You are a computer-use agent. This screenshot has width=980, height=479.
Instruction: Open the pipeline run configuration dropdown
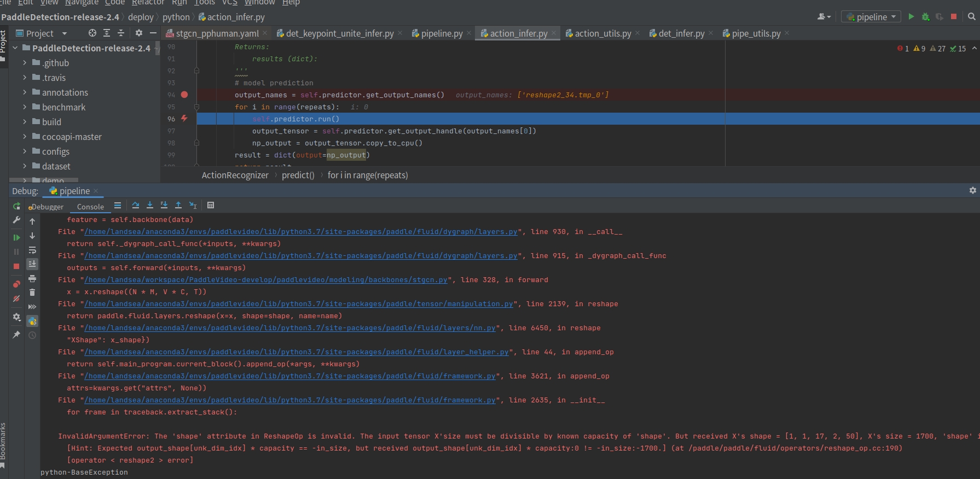coord(871,17)
